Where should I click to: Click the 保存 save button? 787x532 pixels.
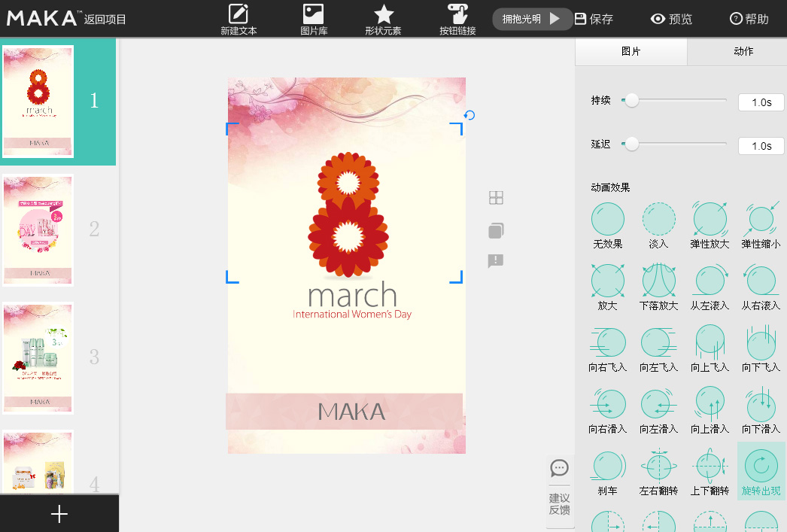click(x=594, y=20)
